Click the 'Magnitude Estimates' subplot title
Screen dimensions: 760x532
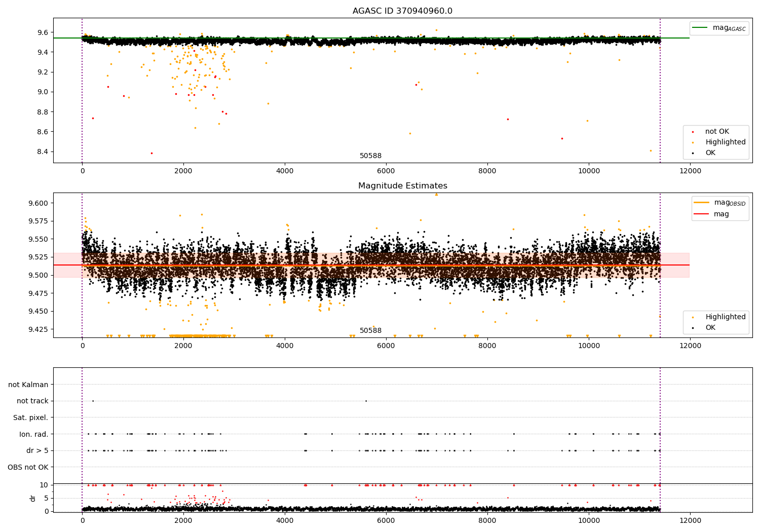click(402, 186)
